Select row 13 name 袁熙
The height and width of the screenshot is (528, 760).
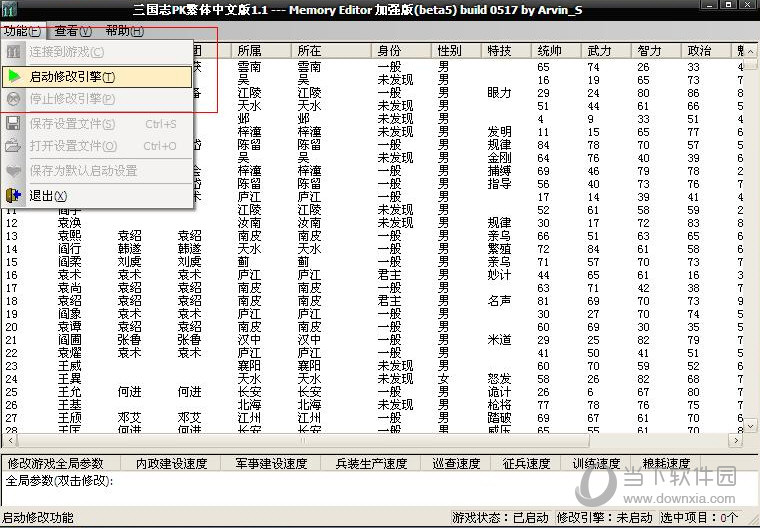pyautogui.click(x=69, y=236)
